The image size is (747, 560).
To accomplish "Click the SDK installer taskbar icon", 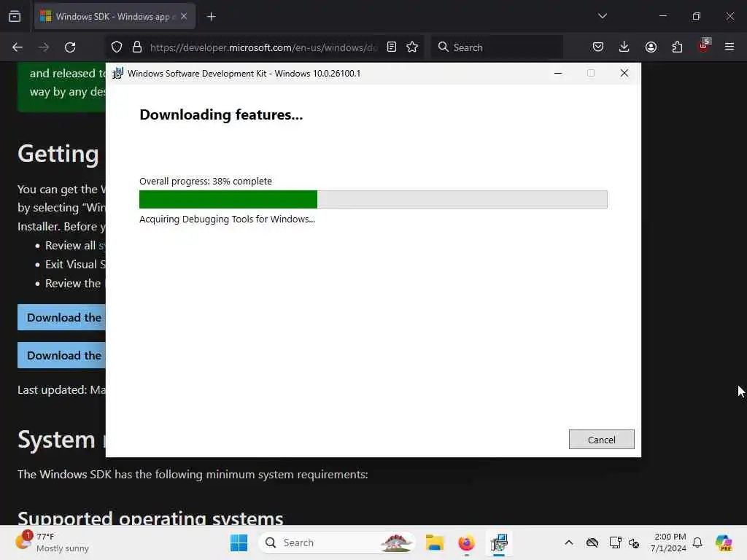I will 499,542.
